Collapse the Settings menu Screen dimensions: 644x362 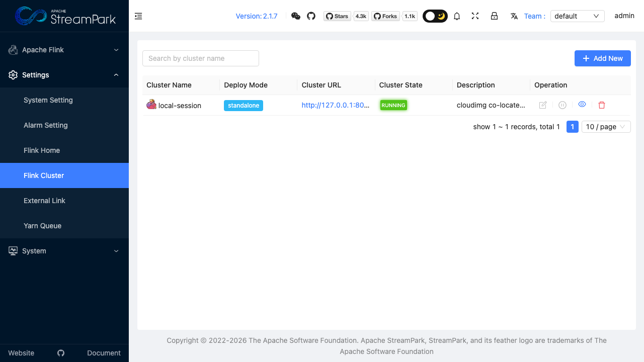coord(64,75)
